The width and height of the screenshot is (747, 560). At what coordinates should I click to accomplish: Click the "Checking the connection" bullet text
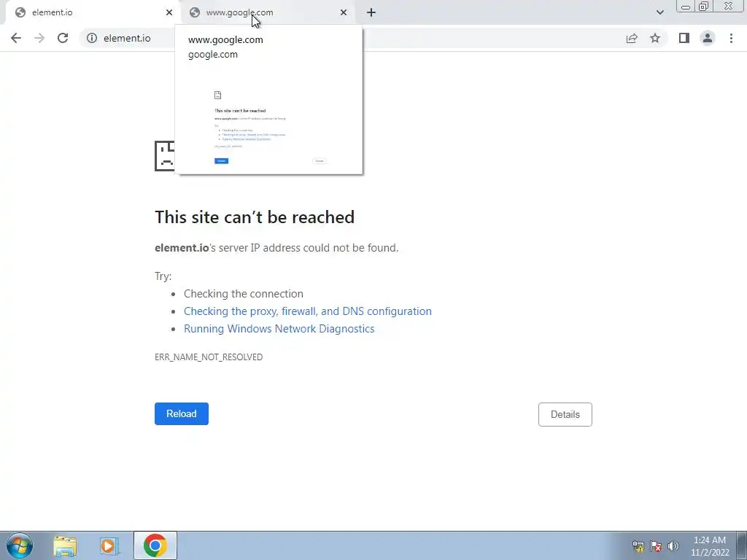pyautogui.click(x=244, y=294)
